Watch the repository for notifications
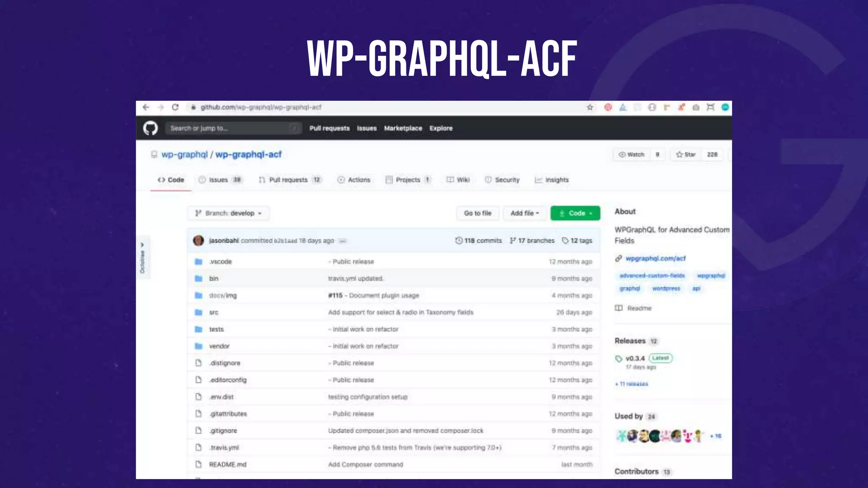This screenshot has width=868, height=488. click(632, 155)
